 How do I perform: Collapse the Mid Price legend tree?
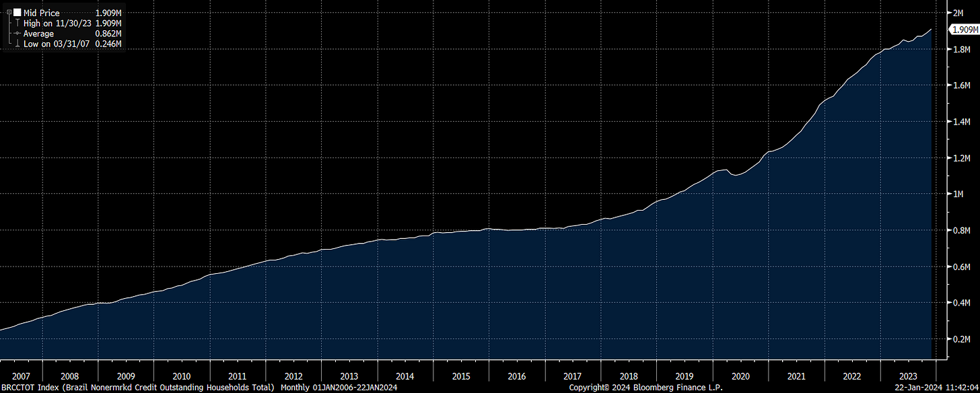tap(8, 13)
